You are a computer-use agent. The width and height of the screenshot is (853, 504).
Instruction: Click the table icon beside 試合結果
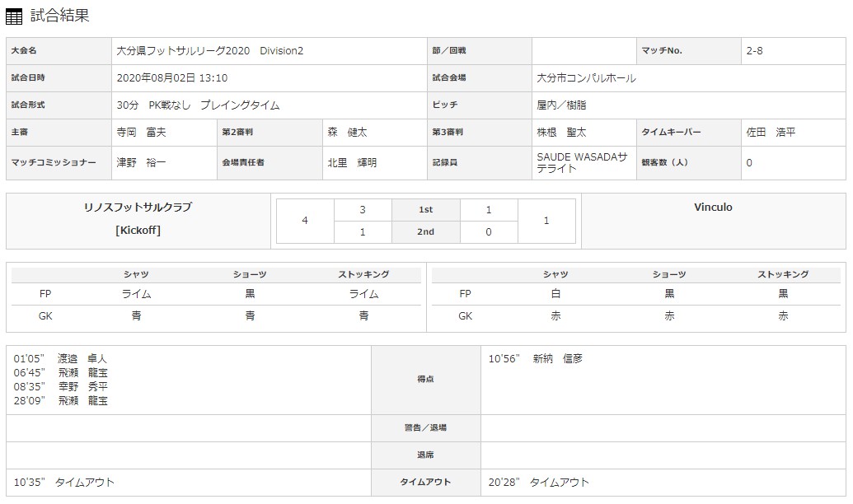14,16
